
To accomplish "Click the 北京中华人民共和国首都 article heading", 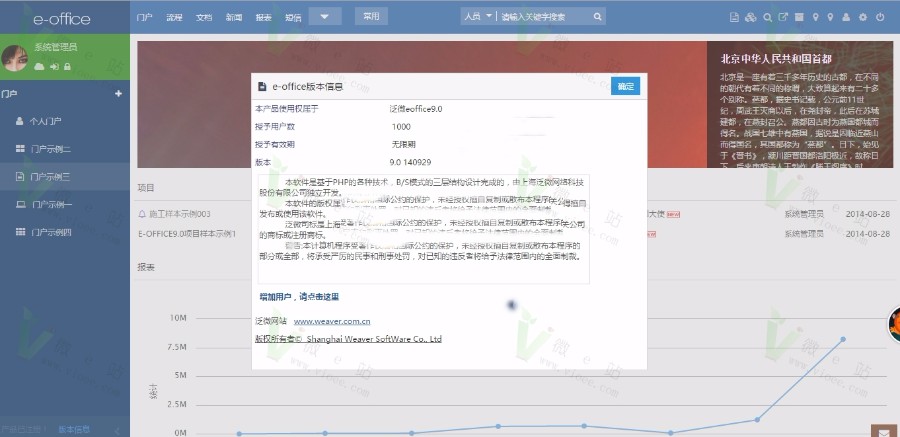I will (776, 59).
